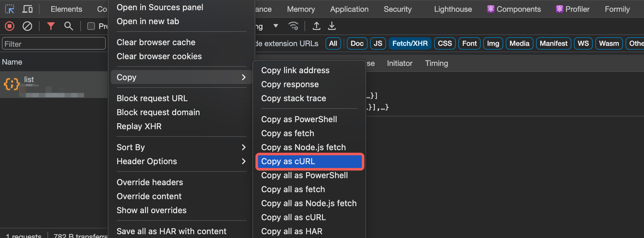Open the Initiator tab of request details
Image resolution: width=644 pixels, height=238 pixels.
(400, 63)
